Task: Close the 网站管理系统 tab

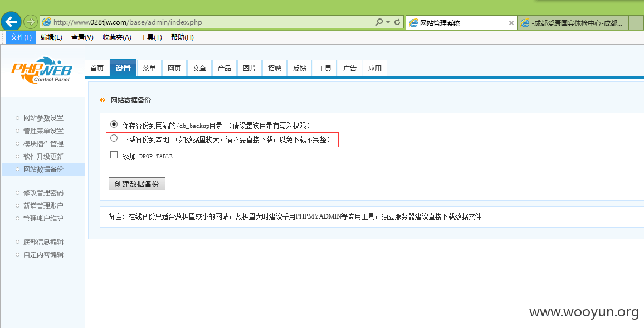Action: point(511,23)
